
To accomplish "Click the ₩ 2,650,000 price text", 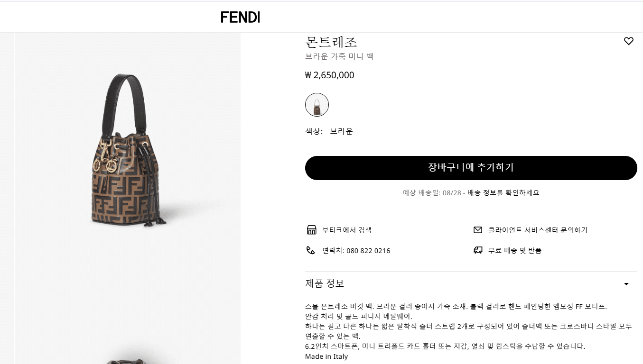I will [x=330, y=75].
